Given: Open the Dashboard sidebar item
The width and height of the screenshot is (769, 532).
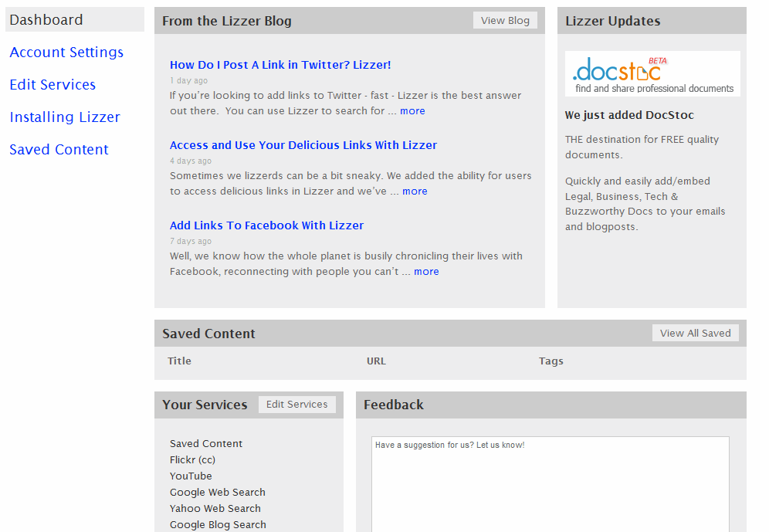Looking at the screenshot, I should point(75,19).
